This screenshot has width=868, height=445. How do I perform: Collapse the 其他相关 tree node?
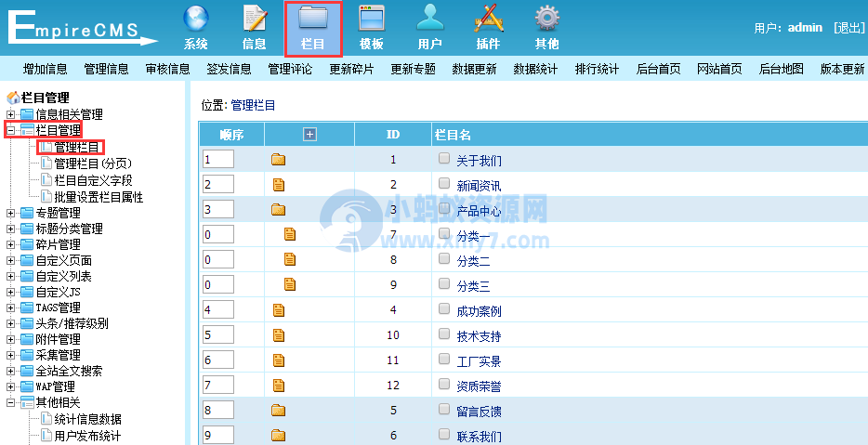coord(10,402)
